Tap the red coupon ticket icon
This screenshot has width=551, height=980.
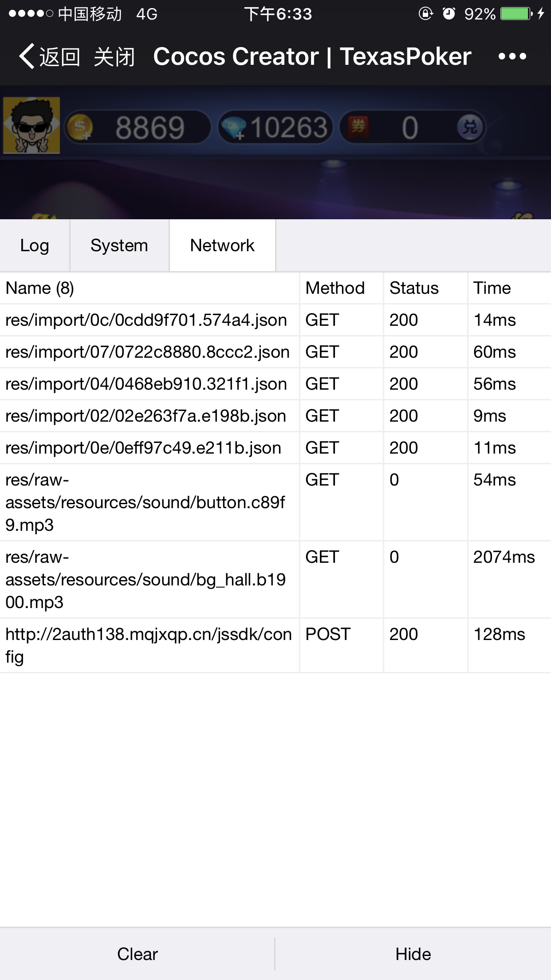358,127
